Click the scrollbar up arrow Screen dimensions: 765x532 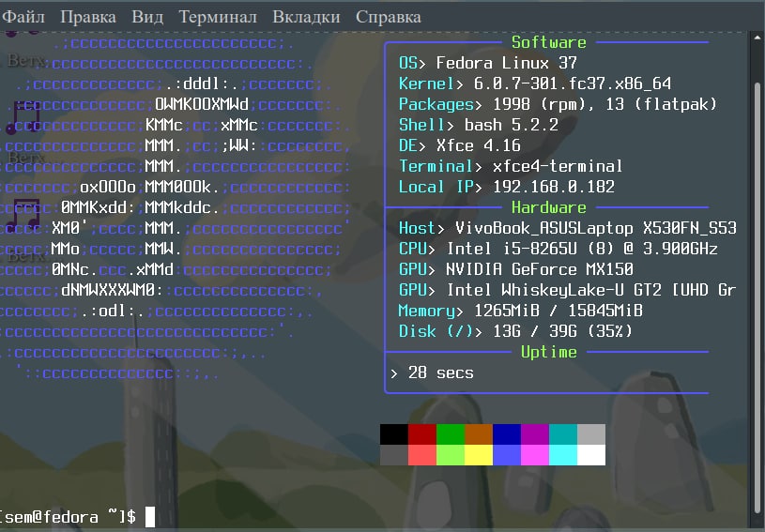pos(757,38)
